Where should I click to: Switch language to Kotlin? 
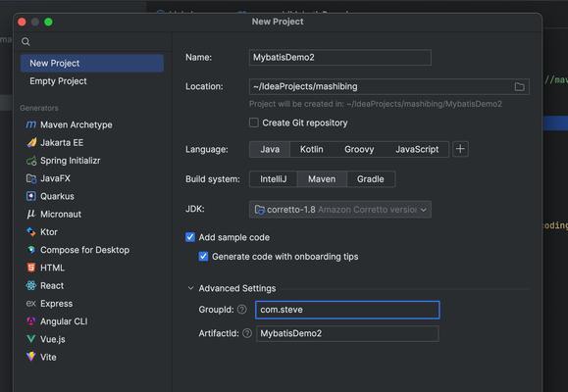tap(312, 149)
